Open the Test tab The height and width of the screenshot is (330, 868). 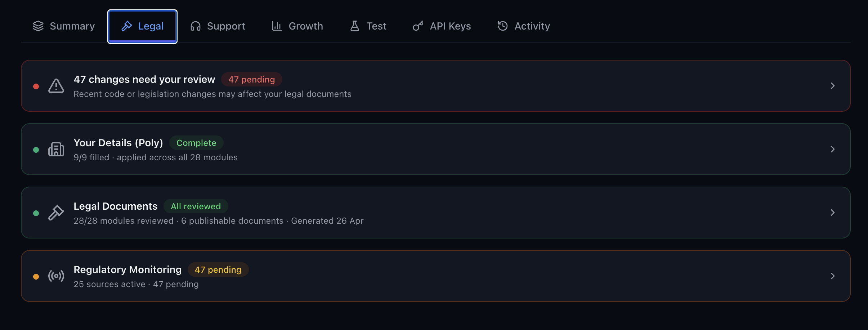[x=368, y=26]
